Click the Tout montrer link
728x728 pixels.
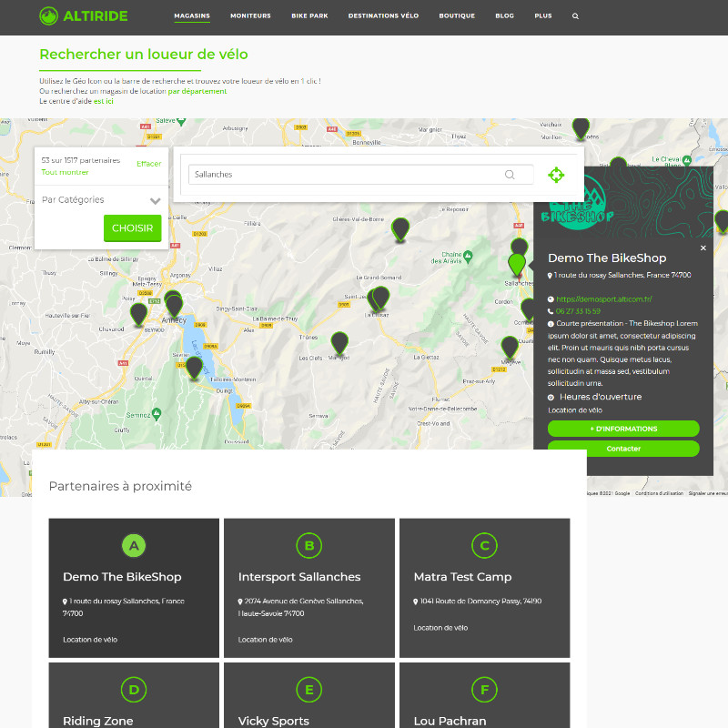point(65,172)
